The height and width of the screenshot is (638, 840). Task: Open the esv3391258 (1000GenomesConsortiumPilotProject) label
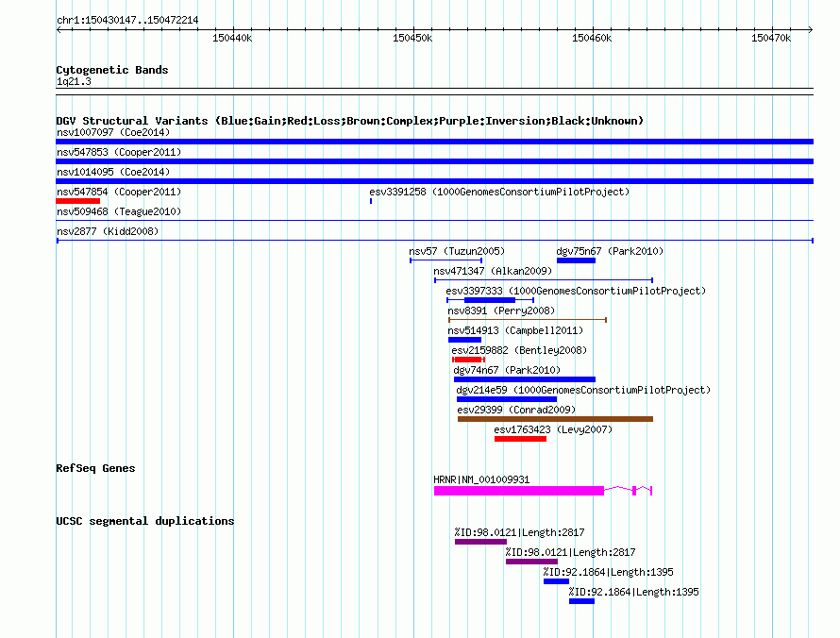[499, 192]
